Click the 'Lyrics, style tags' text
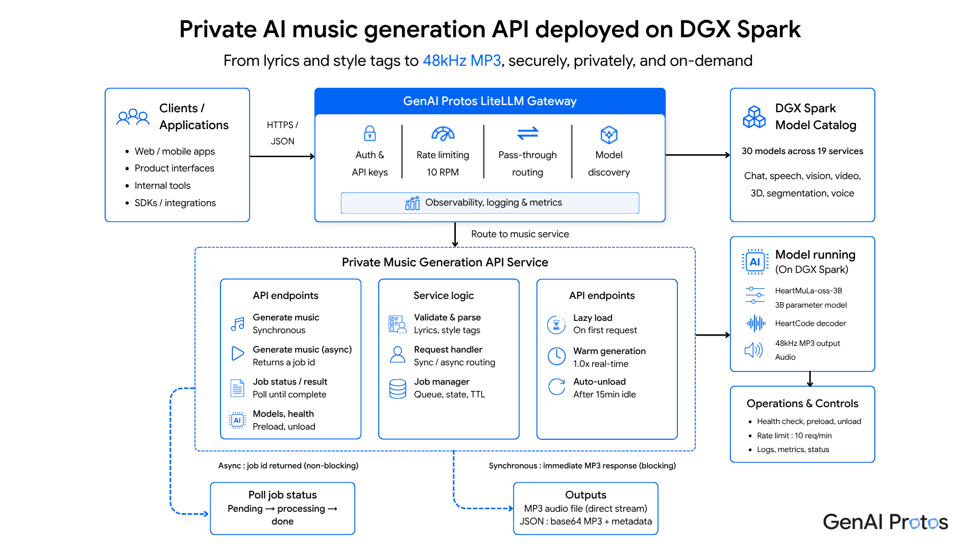Image resolution: width=980 pixels, height=551 pixels. click(447, 330)
